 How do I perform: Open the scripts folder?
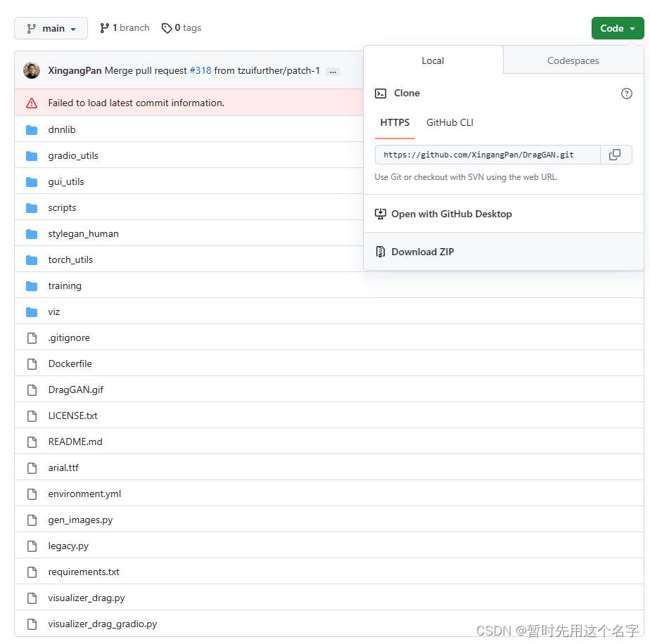pyautogui.click(x=62, y=208)
